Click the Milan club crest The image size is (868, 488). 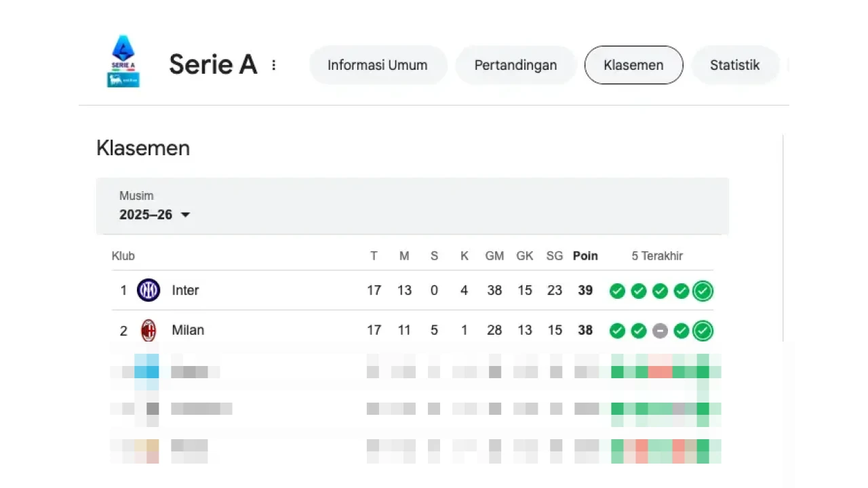[149, 331]
